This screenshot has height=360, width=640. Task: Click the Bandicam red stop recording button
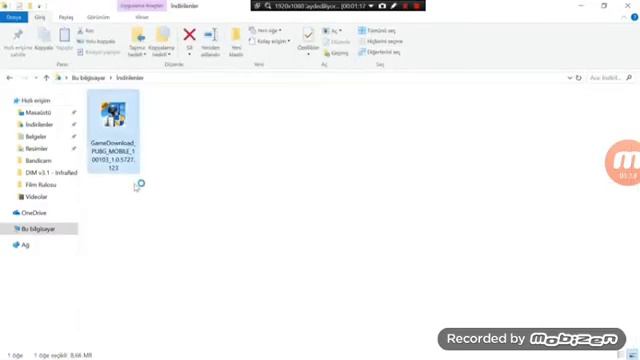click(417, 6)
